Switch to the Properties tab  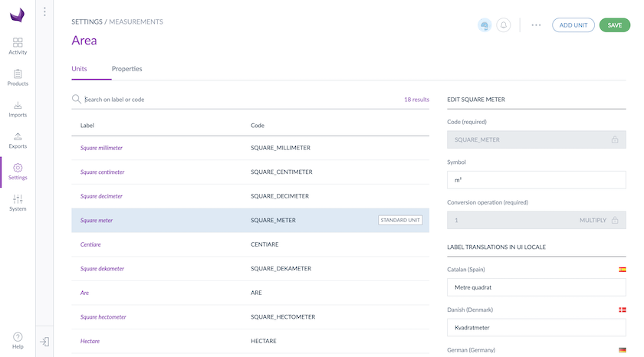[x=127, y=68]
